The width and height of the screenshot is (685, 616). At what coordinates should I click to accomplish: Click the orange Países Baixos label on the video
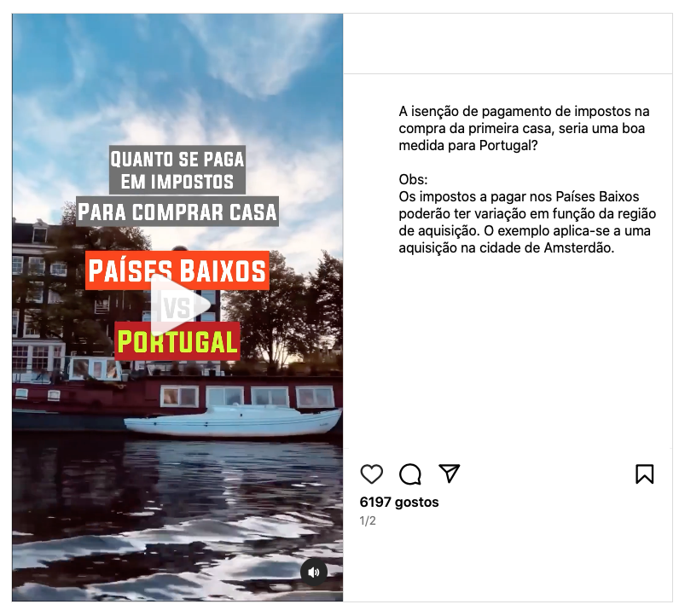click(177, 270)
